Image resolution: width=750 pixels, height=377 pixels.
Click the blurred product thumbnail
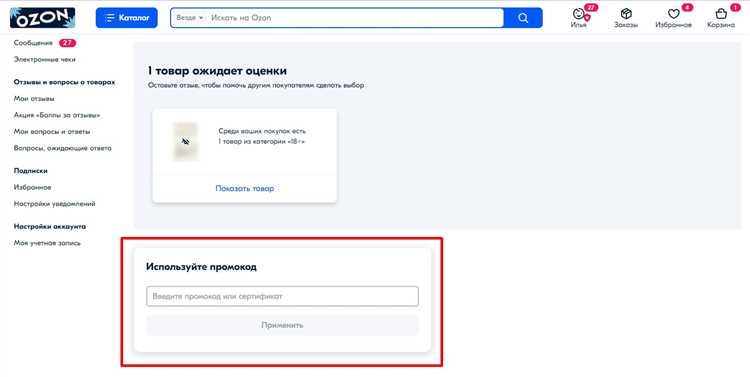[x=185, y=141]
